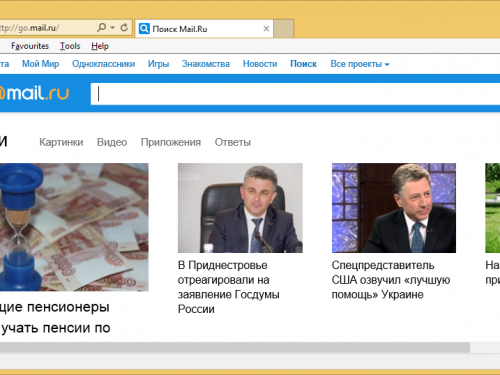Open the Help menu
This screenshot has height=375, width=500.
pos(100,46)
